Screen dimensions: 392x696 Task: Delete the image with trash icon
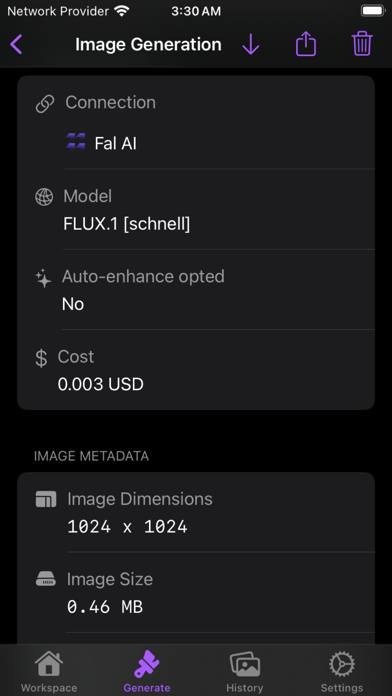click(x=362, y=44)
